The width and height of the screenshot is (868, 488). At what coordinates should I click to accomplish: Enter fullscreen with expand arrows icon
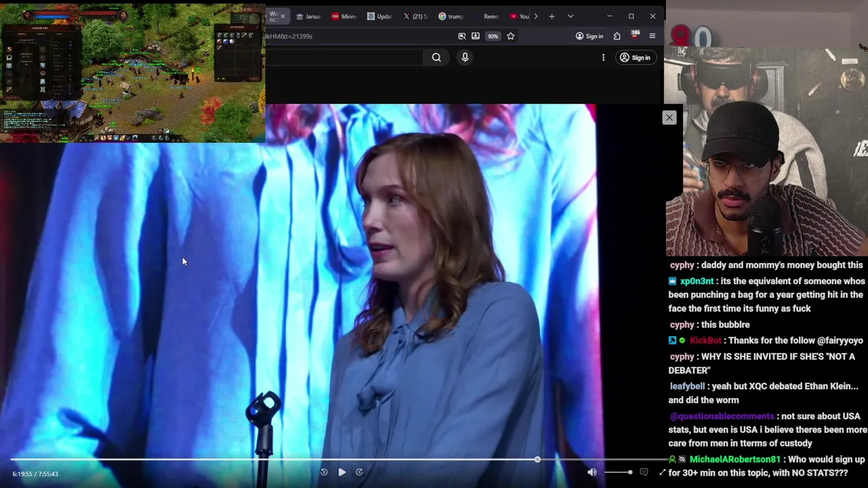tap(663, 472)
